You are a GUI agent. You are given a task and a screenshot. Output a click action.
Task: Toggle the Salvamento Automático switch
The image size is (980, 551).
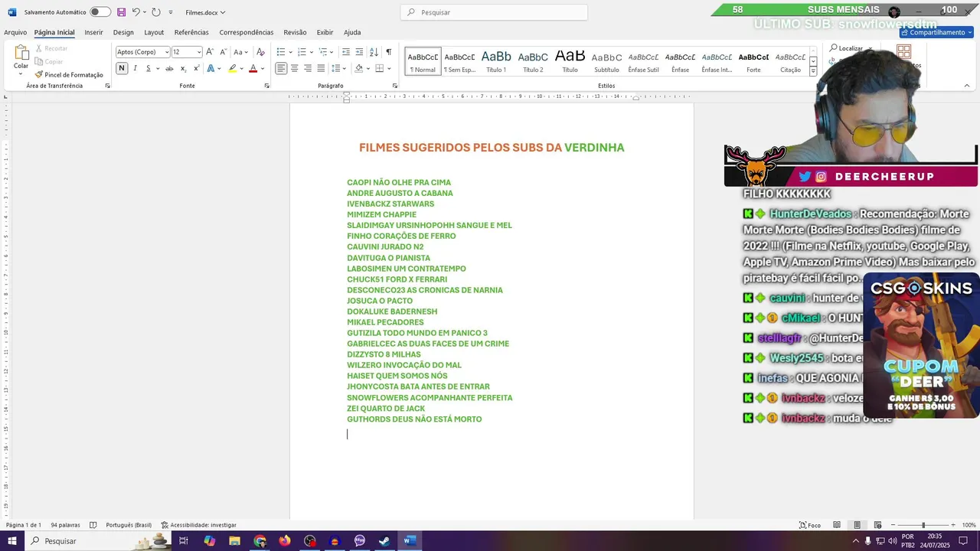pos(100,12)
